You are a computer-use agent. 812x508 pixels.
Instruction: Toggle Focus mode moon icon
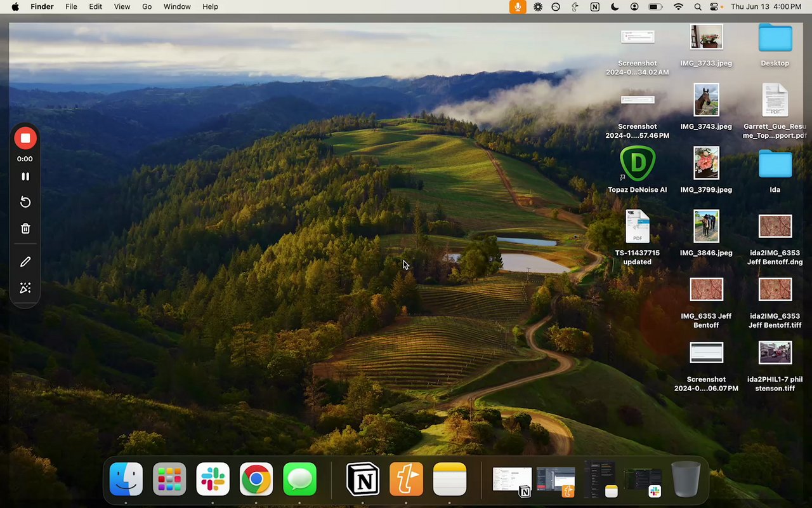614,6
